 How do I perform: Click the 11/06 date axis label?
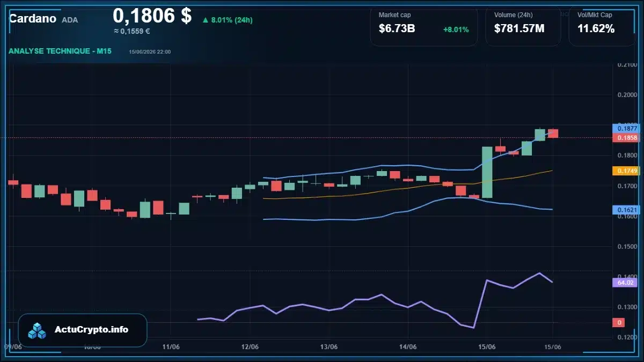click(171, 346)
